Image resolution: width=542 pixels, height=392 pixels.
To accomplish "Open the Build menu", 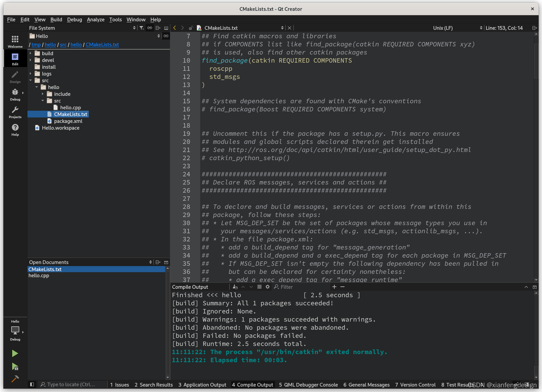I will (x=56, y=20).
